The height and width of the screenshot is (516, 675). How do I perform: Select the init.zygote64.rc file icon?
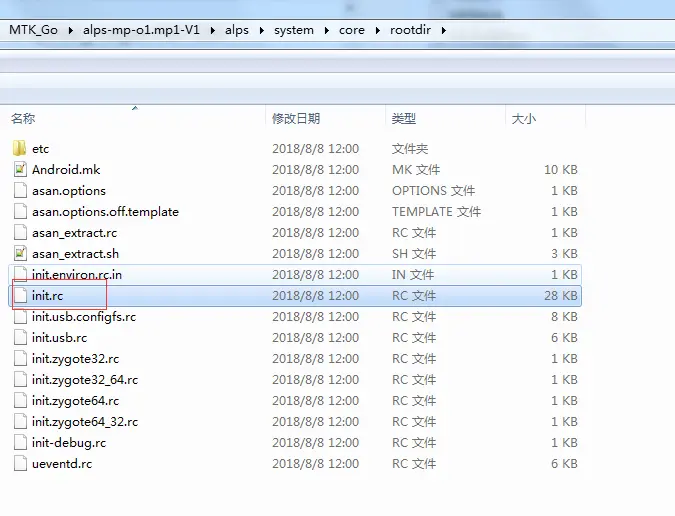[20, 401]
